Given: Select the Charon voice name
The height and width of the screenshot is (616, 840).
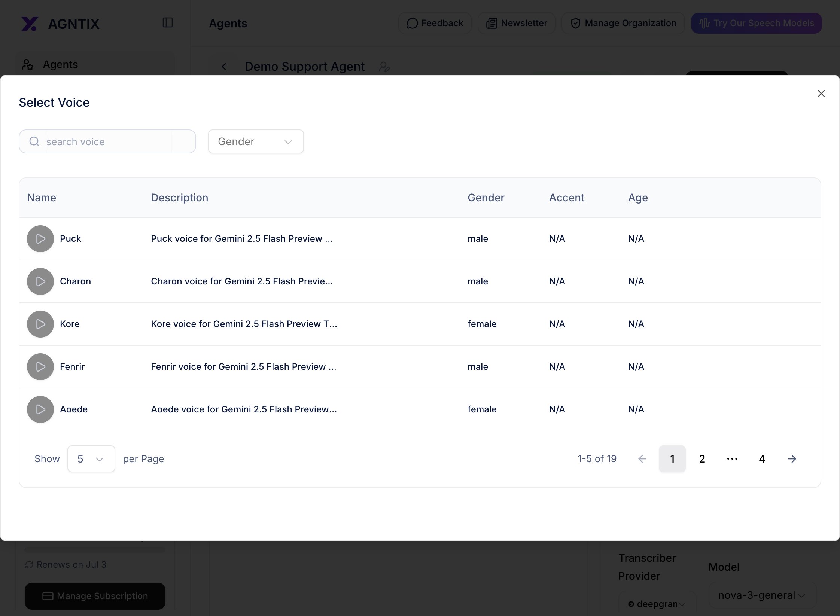Looking at the screenshot, I should coord(75,281).
